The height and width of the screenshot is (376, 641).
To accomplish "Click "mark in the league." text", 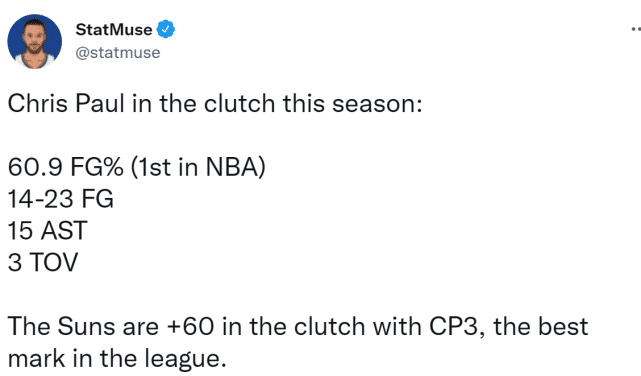I will click(117, 358).
